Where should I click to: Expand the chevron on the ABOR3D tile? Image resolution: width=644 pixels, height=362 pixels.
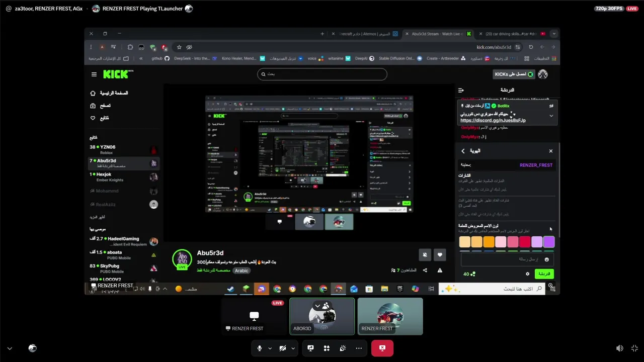click(317, 306)
